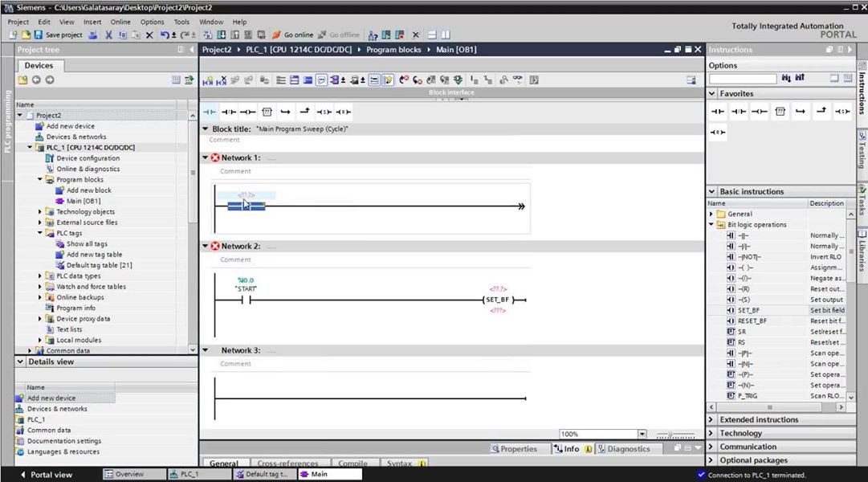Click the project tree back navigation arrow

pos(36,80)
